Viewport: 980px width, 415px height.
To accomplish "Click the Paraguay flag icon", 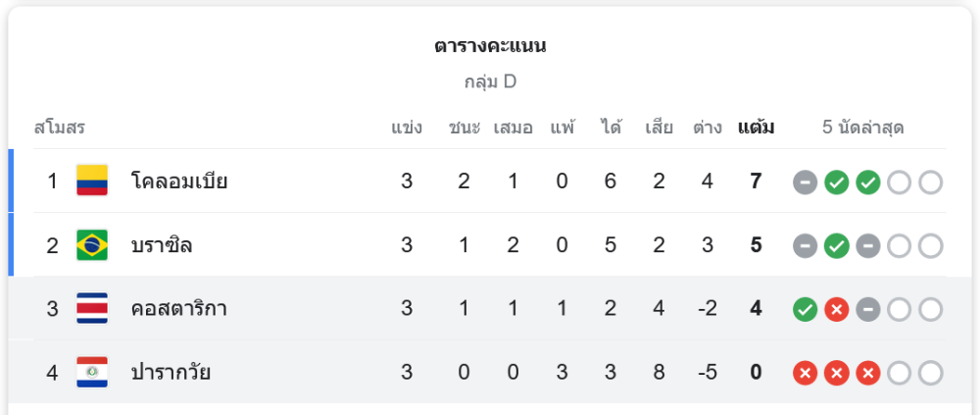I will pos(92,373).
